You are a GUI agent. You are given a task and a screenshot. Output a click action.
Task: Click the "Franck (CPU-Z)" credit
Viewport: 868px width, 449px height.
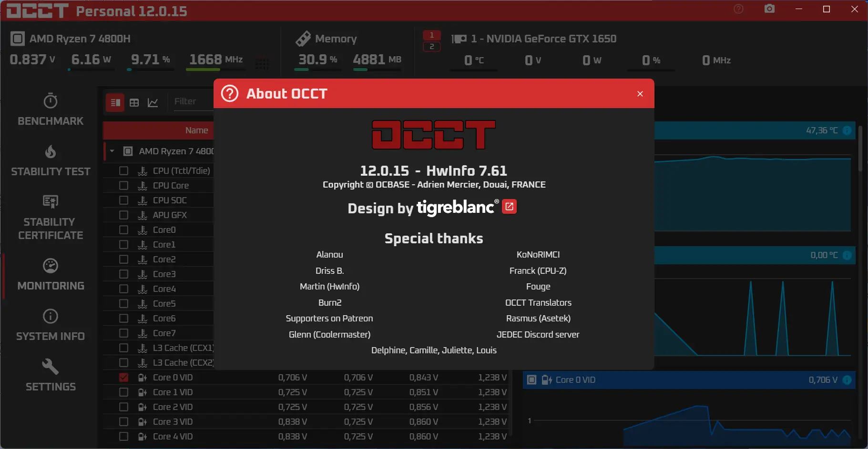tap(538, 271)
